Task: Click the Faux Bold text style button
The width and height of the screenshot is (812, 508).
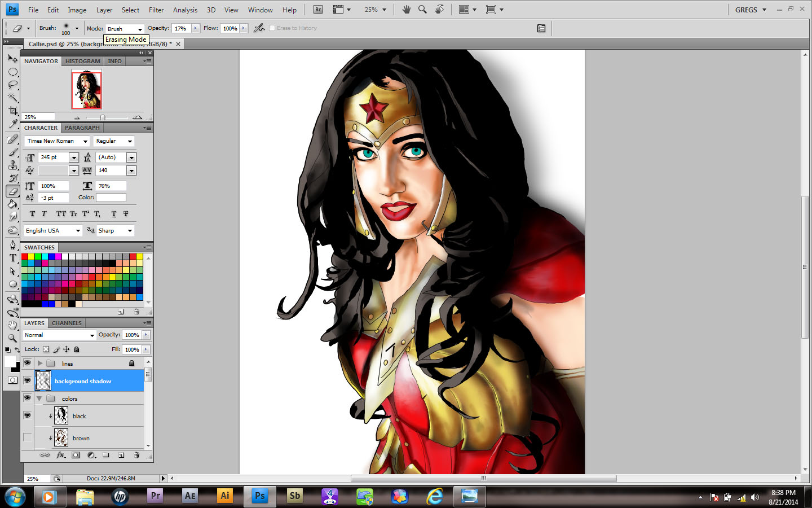Action: [x=32, y=214]
